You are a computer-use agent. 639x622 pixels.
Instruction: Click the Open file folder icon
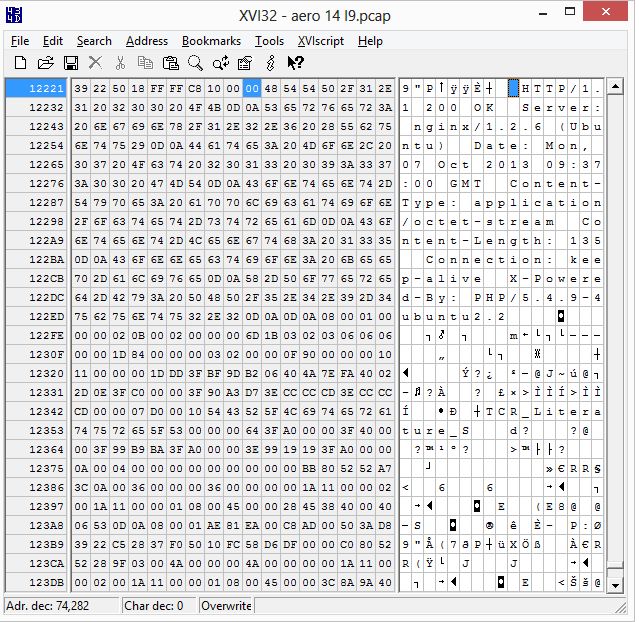point(46,63)
